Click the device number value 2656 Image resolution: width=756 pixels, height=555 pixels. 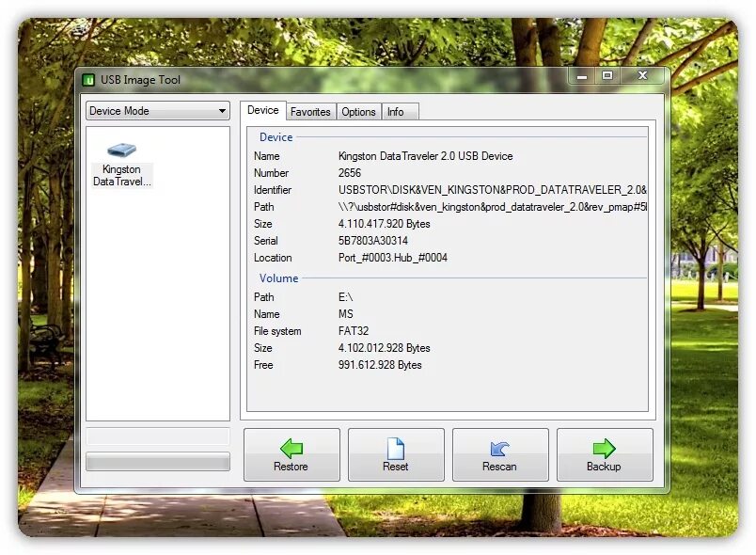tap(350, 173)
